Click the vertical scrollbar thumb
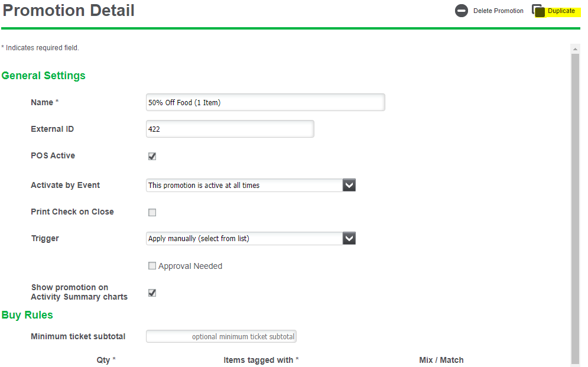 coord(575,207)
